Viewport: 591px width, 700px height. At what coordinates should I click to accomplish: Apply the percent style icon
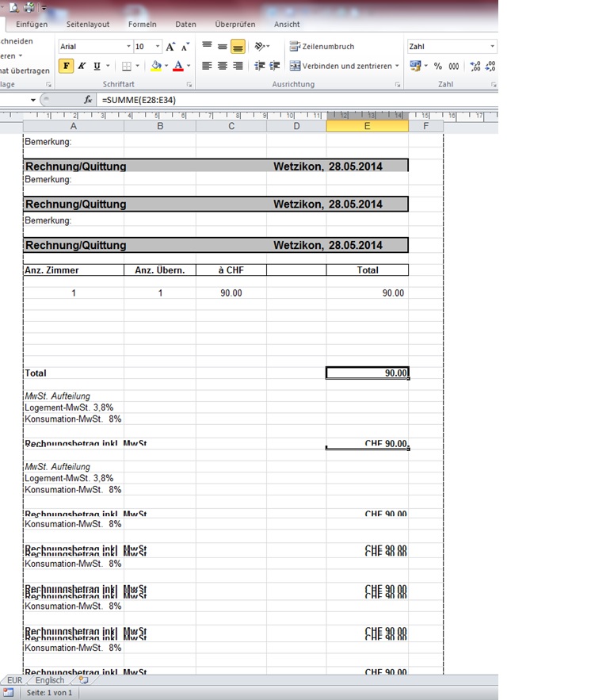438,66
